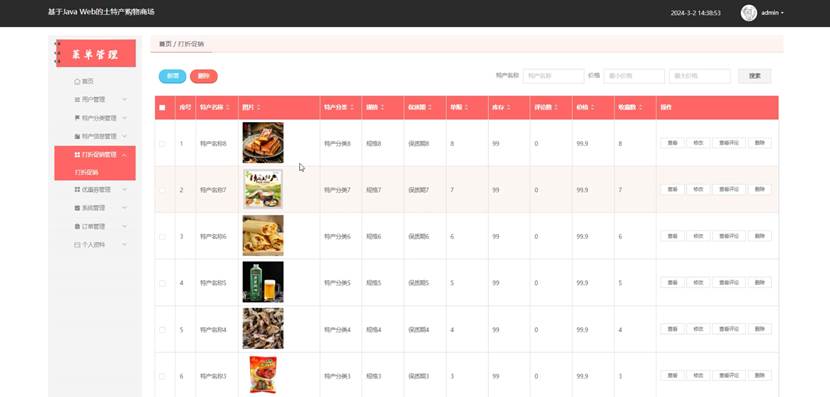Viewport: 830px width, 397px height.
Task: Click the 用户管理 sidebar icon
Action: [x=77, y=100]
